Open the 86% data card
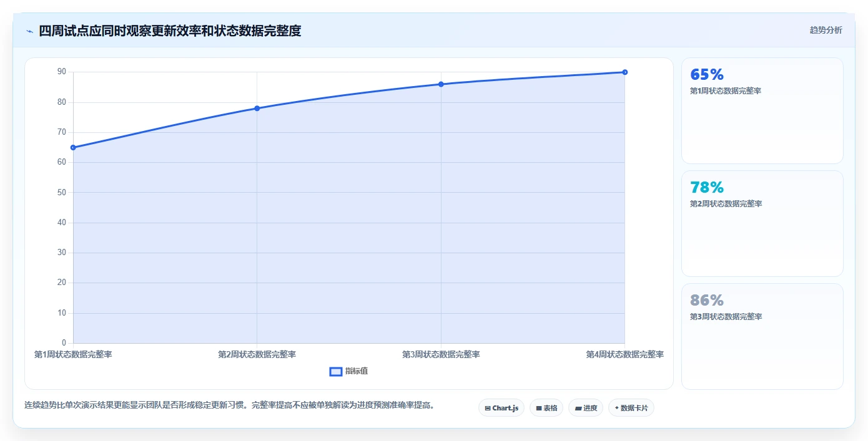Image resolution: width=868 pixels, height=441 pixels. [762, 337]
